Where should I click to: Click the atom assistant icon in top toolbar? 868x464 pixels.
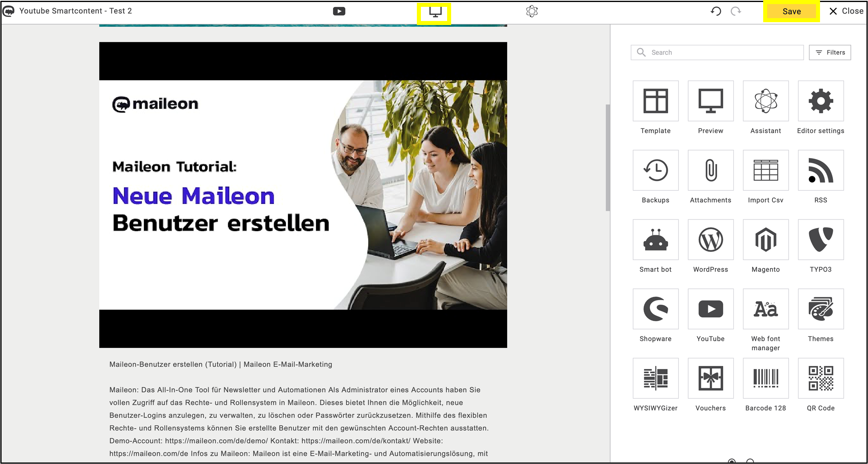point(532,11)
